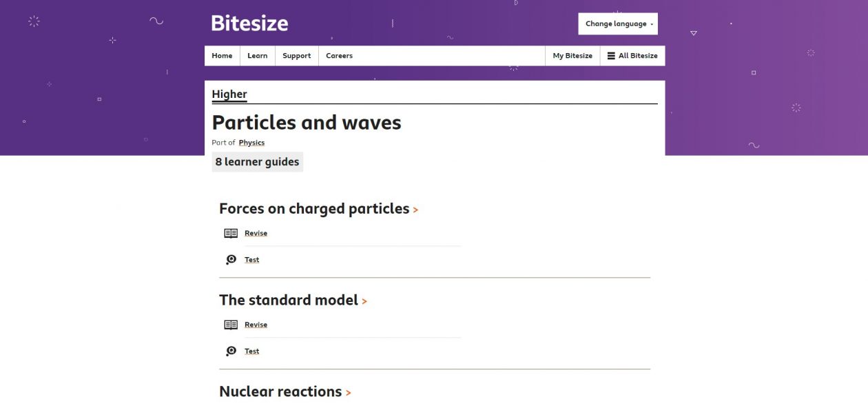Expand the Nuclear reactions topic via its arrow

[349, 391]
